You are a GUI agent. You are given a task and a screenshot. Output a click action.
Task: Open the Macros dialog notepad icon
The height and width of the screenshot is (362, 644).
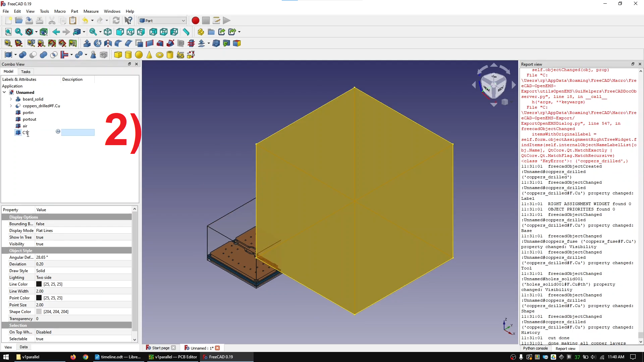point(216,20)
